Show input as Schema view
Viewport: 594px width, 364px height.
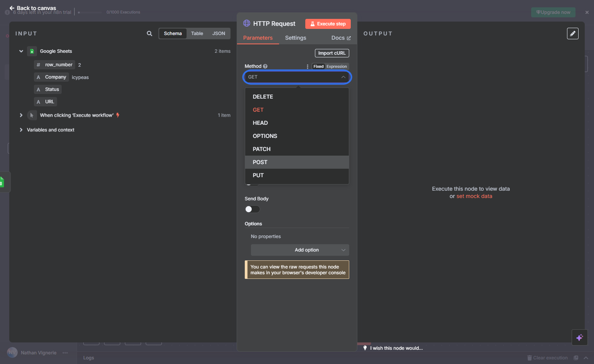click(173, 34)
